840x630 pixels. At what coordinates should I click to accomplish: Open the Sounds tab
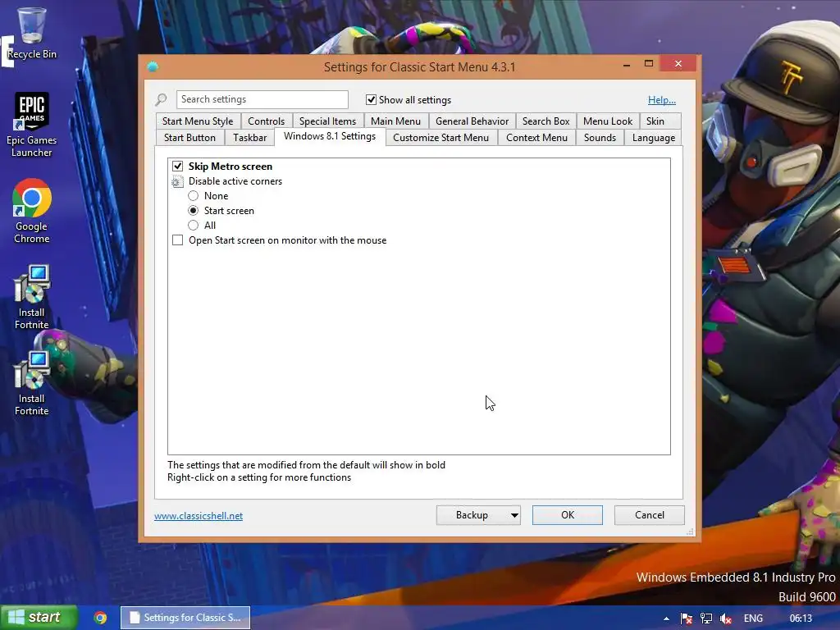pos(600,138)
